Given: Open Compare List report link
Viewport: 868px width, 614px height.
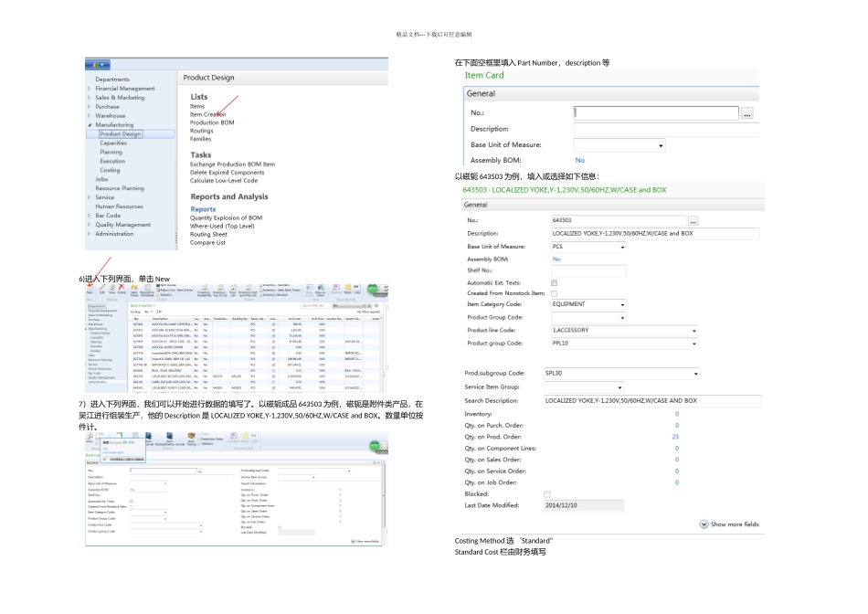Looking at the screenshot, I should click(x=207, y=242).
